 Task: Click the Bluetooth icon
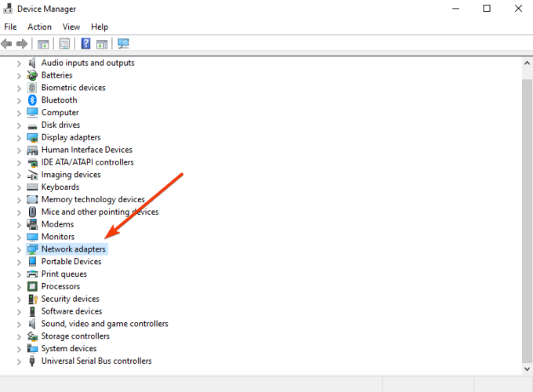click(x=32, y=100)
